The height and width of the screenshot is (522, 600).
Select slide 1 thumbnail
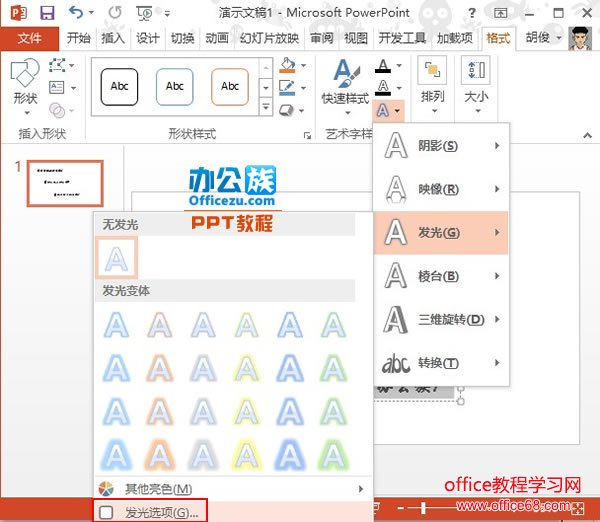tap(65, 183)
